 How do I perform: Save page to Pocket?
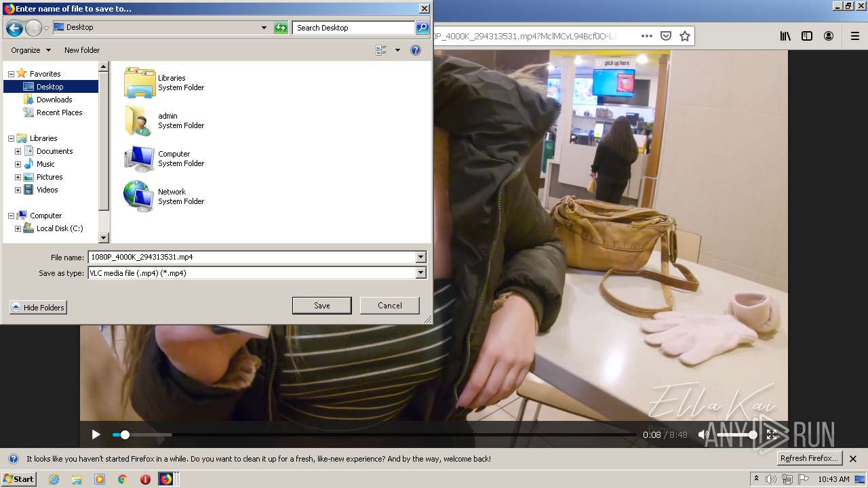point(666,36)
